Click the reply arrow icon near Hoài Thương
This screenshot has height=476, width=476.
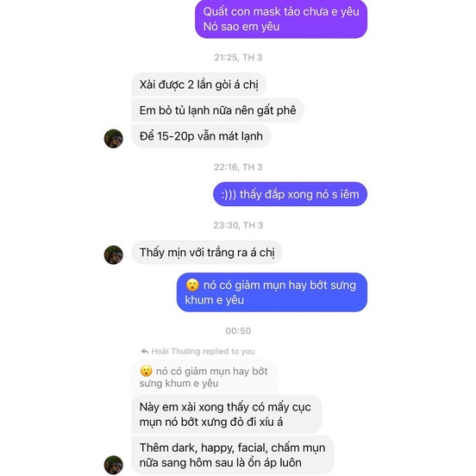(145, 351)
